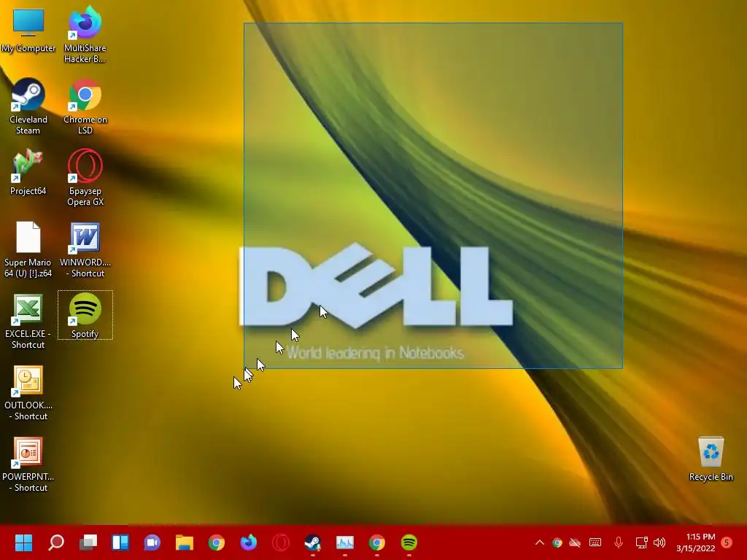The width and height of the screenshot is (747, 560).
Task: Launch the first Chrome taskbar icon beside File Explorer
Action: tap(216, 542)
